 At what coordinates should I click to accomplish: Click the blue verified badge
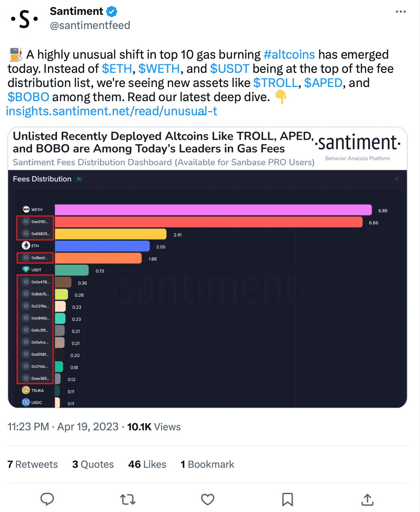[112, 12]
